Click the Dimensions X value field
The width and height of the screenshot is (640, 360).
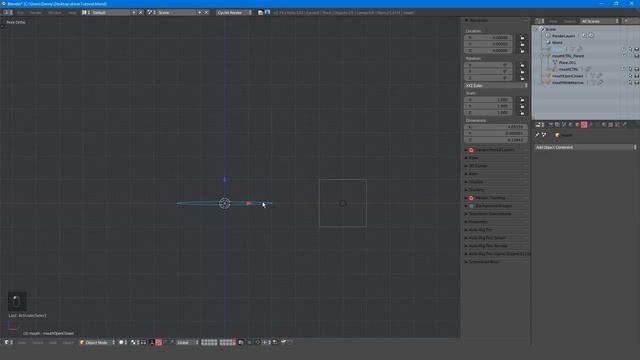click(496, 127)
